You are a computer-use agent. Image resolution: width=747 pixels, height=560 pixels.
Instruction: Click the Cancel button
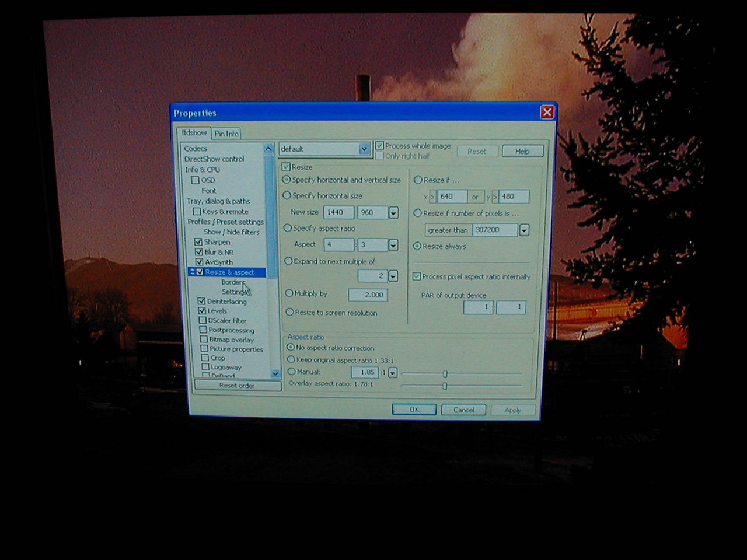coord(464,410)
